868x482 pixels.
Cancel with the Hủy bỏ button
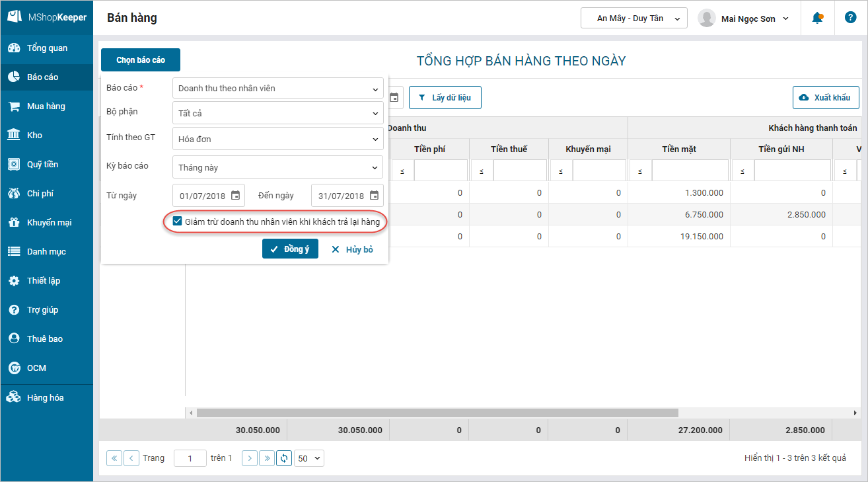point(352,249)
